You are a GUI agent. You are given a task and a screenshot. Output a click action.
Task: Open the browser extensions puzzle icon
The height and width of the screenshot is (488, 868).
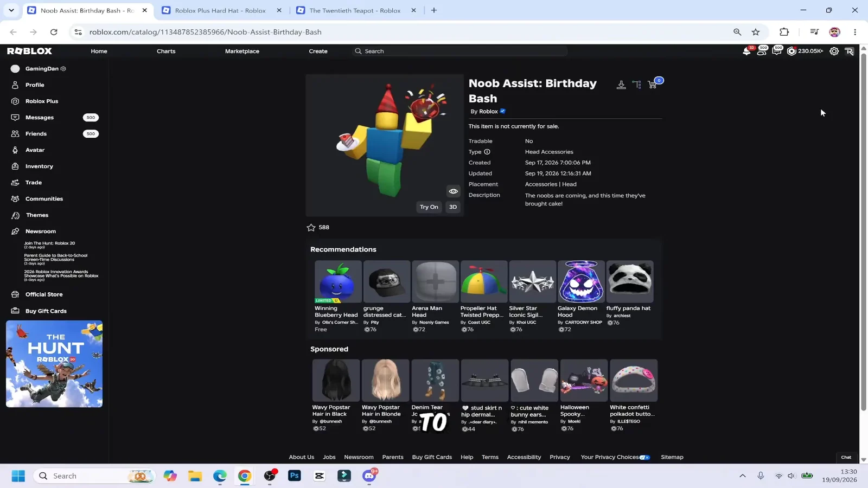784,32
